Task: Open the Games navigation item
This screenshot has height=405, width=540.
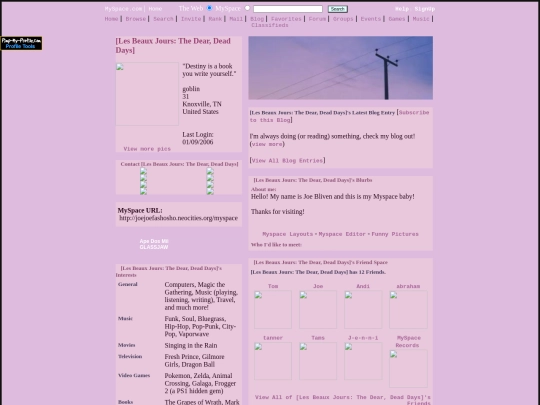Action: (397, 19)
